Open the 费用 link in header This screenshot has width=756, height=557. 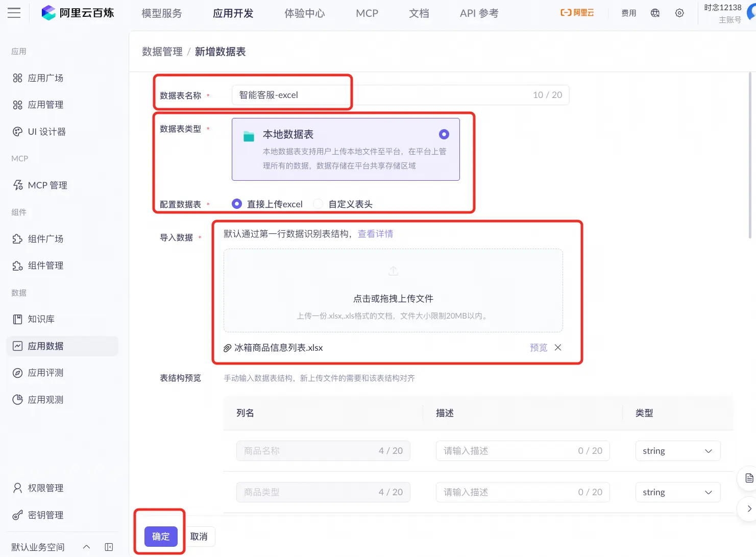coord(629,13)
